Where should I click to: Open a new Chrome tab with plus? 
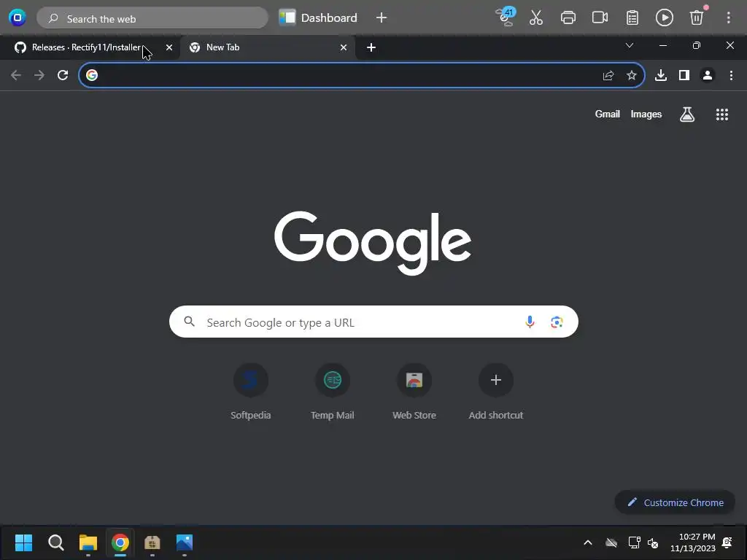(x=371, y=47)
